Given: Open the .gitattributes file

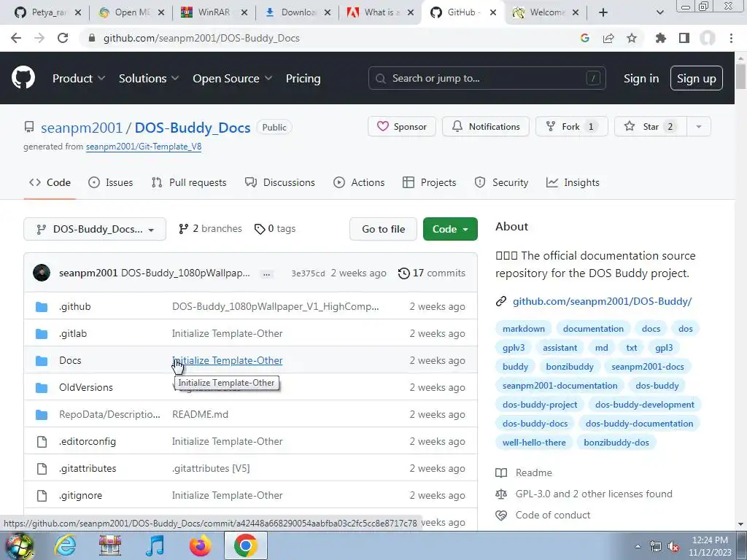Looking at the screenshot, I should (x=88, y=468).
